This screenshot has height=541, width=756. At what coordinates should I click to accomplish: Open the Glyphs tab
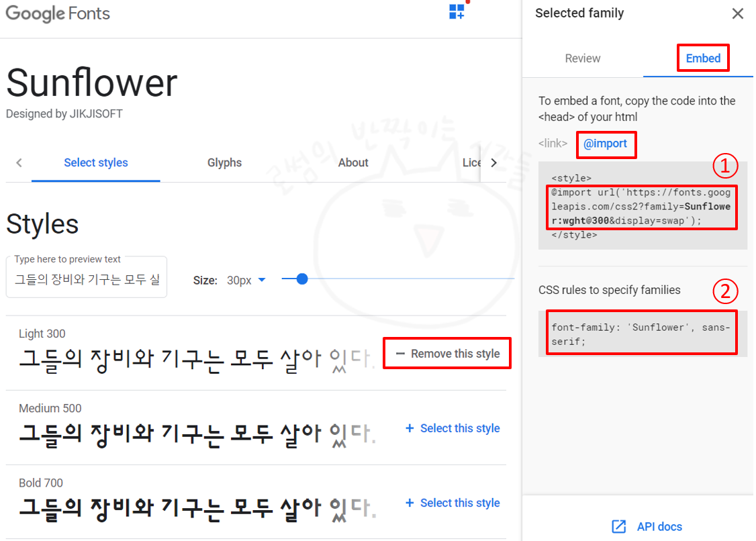[x=224, y=162]
